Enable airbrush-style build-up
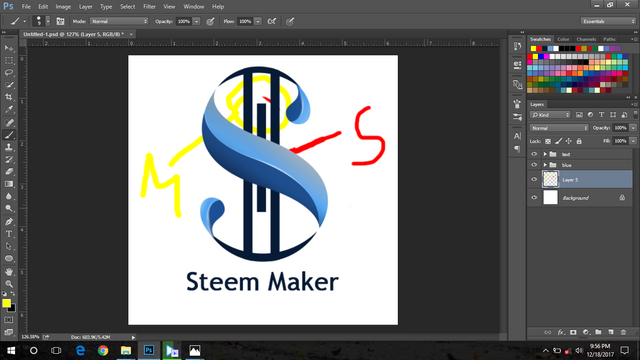Viewport: 640px width, 360px height. [271, 21]
